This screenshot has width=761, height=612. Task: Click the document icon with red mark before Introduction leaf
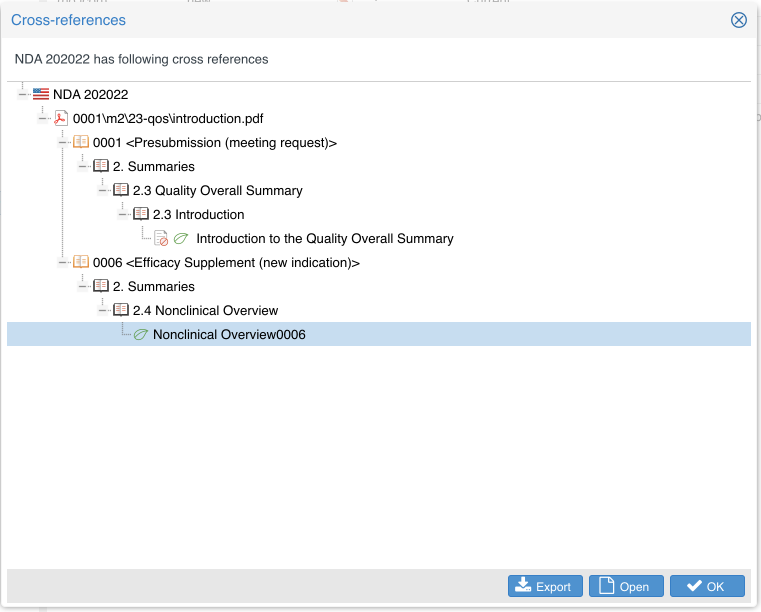(161, 238)
